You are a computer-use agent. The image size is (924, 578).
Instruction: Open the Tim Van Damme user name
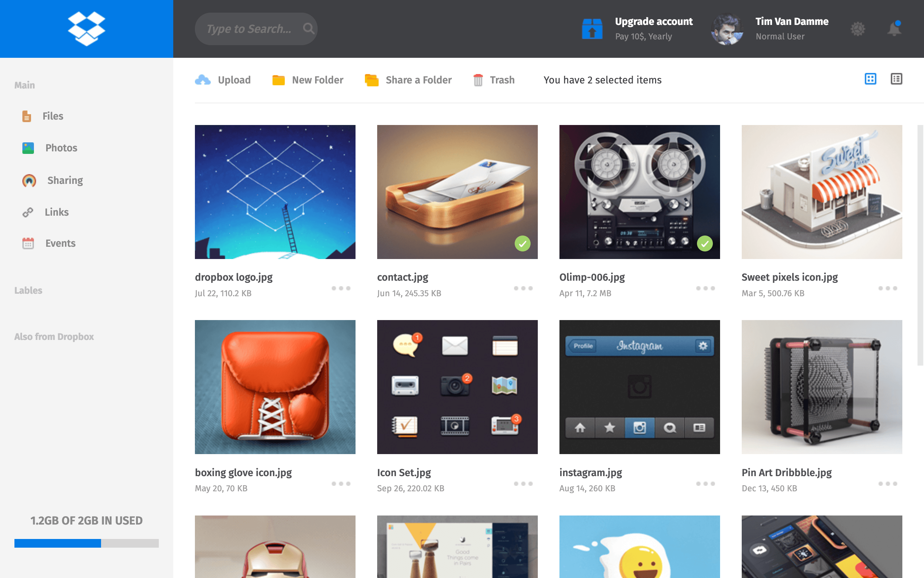792,21
